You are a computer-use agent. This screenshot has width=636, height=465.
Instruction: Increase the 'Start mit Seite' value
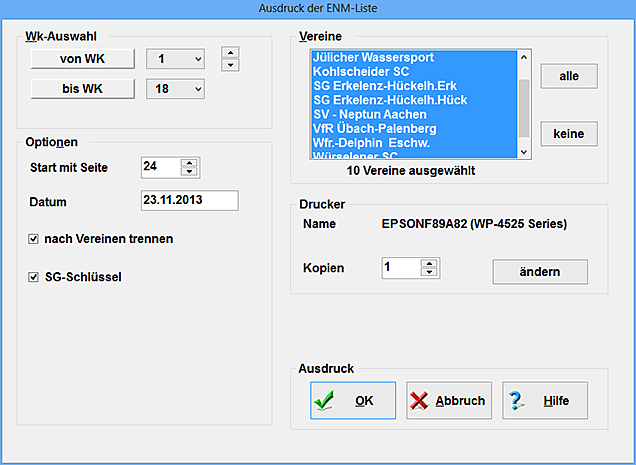pyautogui.click(x=191, y=162)
